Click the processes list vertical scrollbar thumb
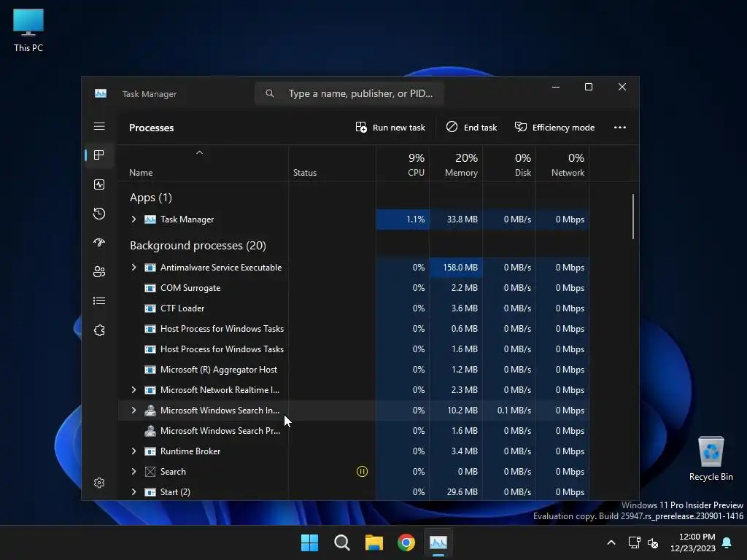This screenshot has height=560, width=747. tap(633, 216)
